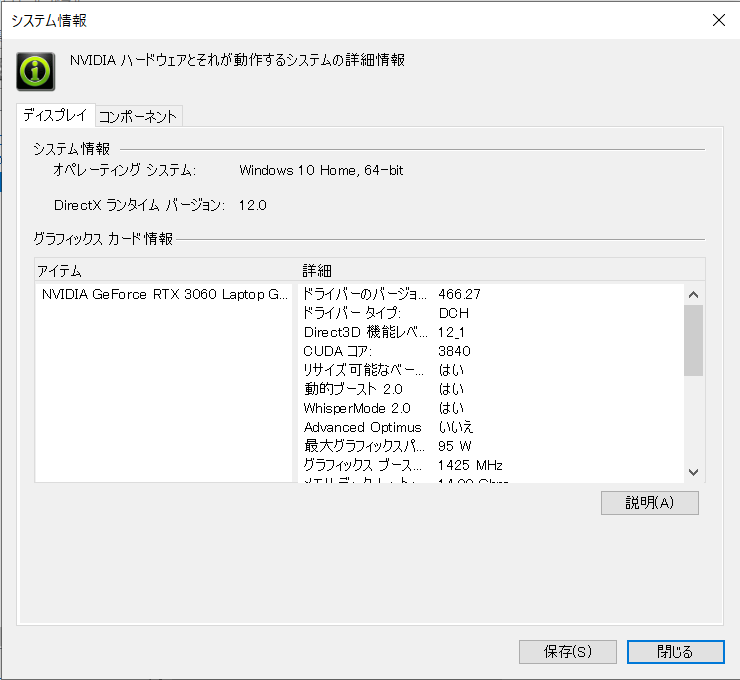Click the Advanced Optimus row label

362,427
